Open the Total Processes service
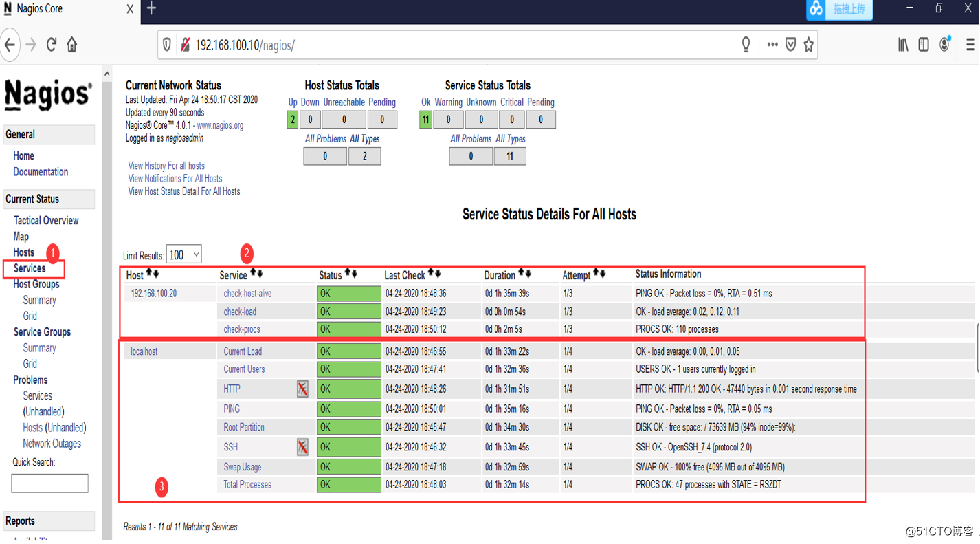Screen dimensions: 980x544 coord(247,485)
